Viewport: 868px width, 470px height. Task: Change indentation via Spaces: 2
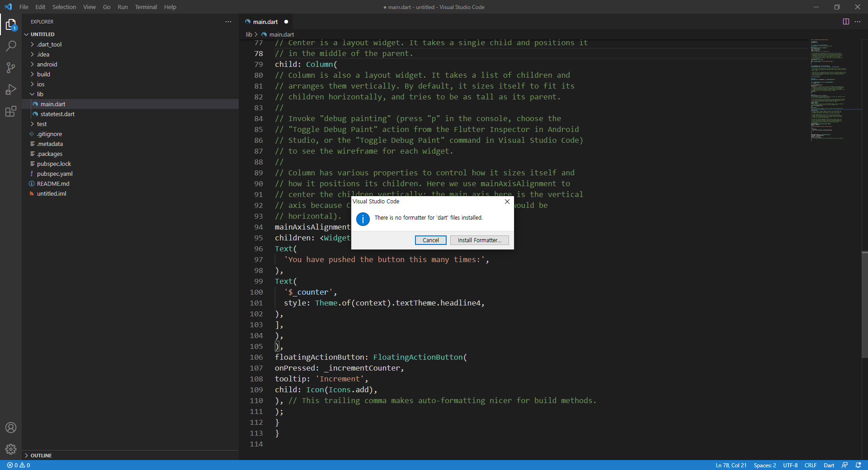coord(764,465)
